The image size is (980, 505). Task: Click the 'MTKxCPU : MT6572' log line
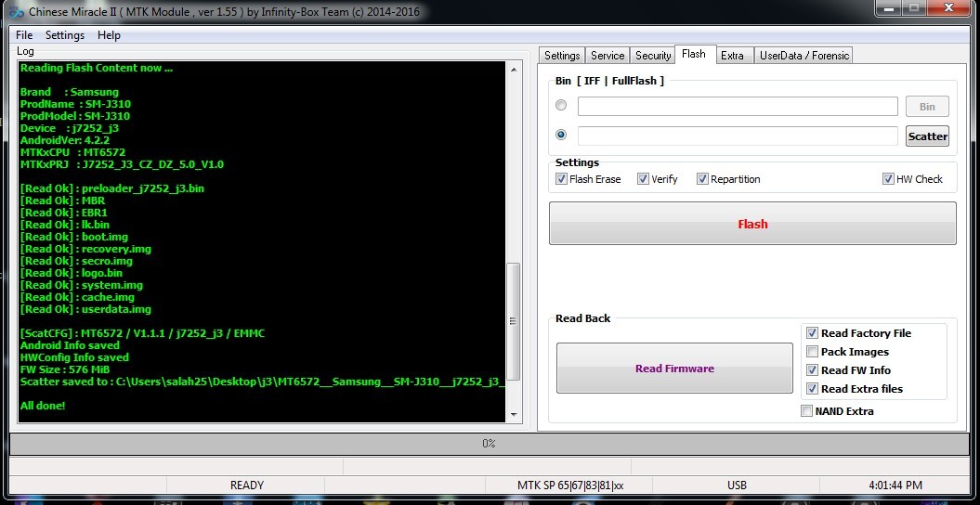[x=72, y=152]
